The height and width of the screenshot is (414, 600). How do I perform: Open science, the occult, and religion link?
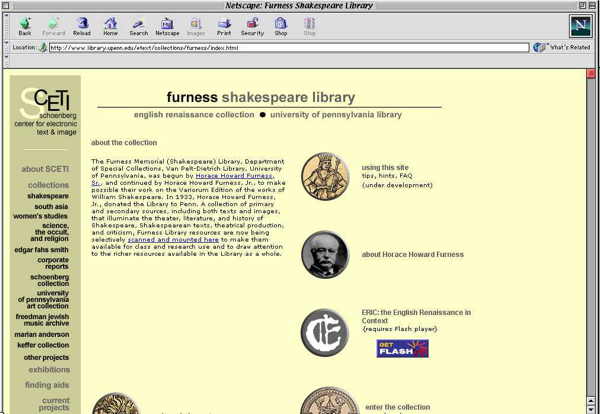[x=50, y=232]
